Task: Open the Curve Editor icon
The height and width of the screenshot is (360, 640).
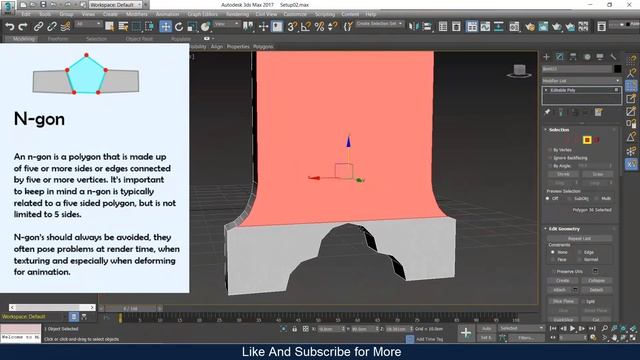Action: [x=485, y=27]
